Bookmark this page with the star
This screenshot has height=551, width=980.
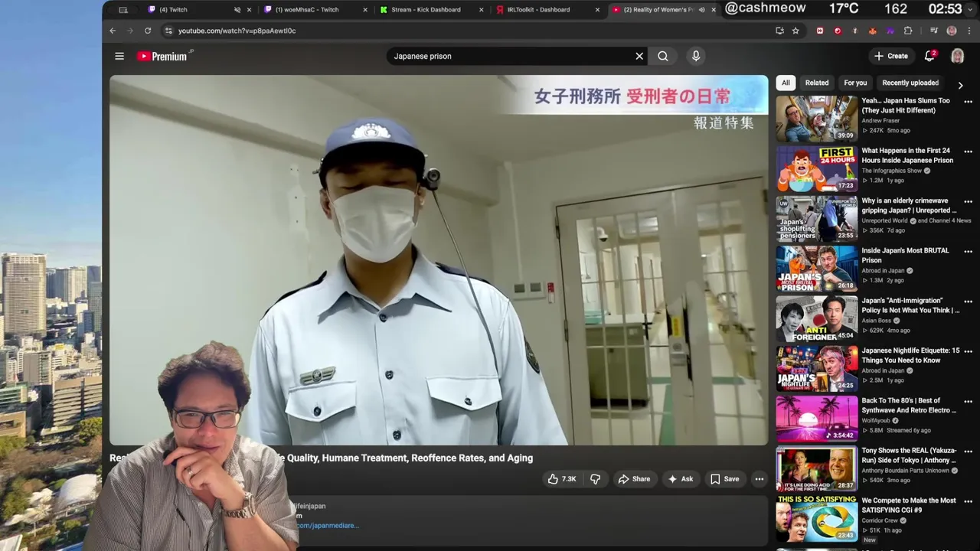(x=795, y=31)
